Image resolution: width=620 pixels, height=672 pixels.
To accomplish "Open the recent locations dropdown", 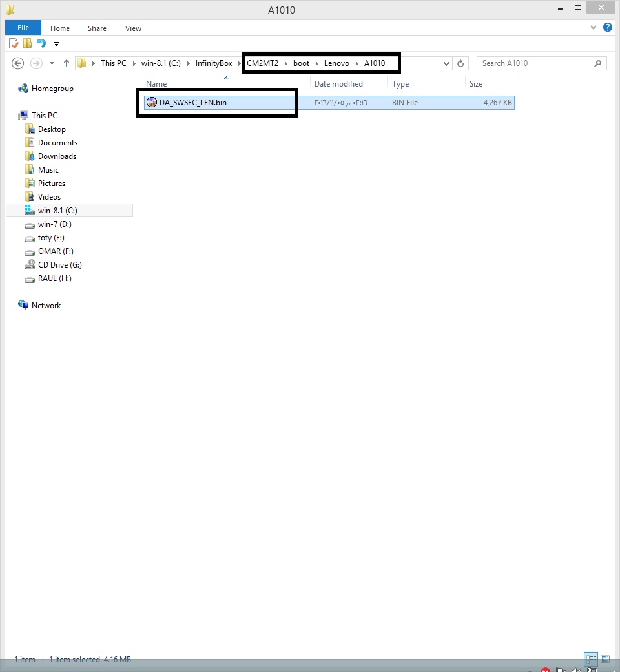I will 52,63.
